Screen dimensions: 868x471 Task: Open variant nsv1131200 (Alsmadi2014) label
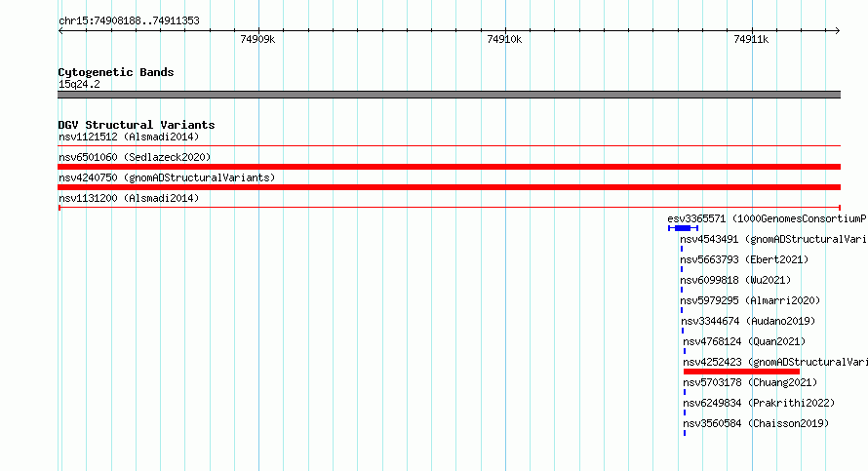coord(129,198)
